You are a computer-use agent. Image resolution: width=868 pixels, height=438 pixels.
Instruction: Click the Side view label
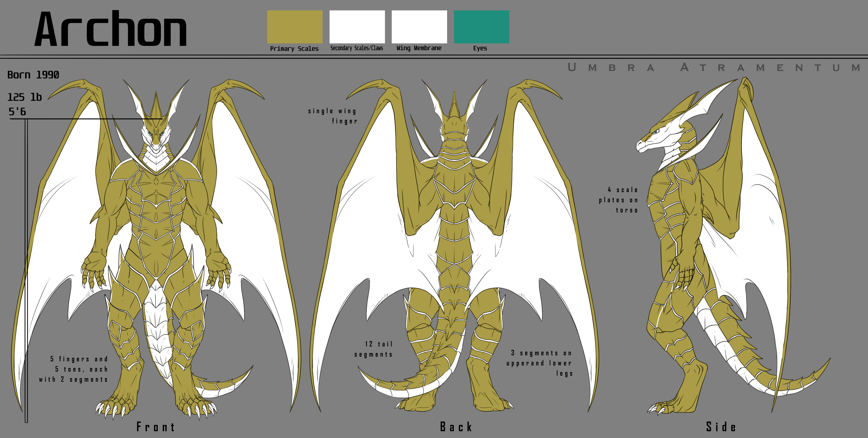[x=721, y=427]
